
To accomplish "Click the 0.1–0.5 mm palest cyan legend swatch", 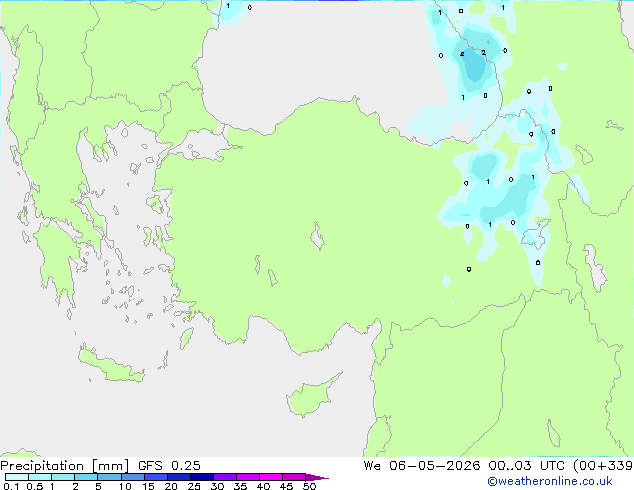I will point(17,477).
